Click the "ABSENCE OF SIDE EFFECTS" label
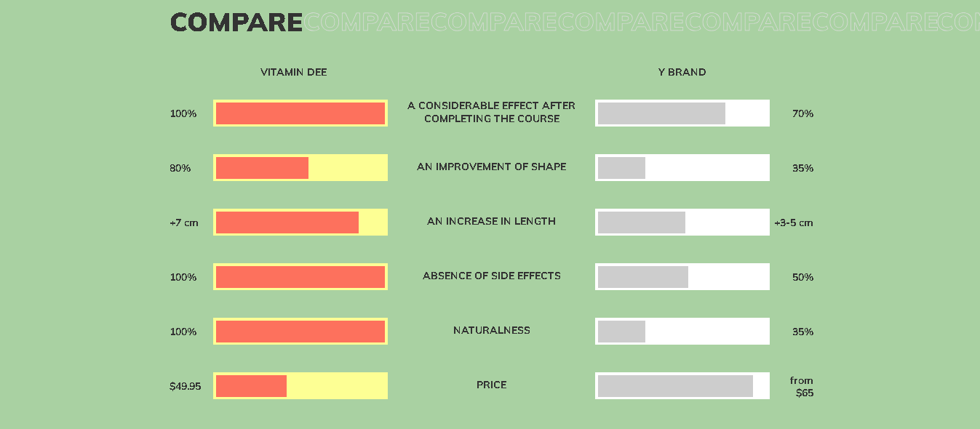Screen dimensions: 980x429 [x=491, y=276]
